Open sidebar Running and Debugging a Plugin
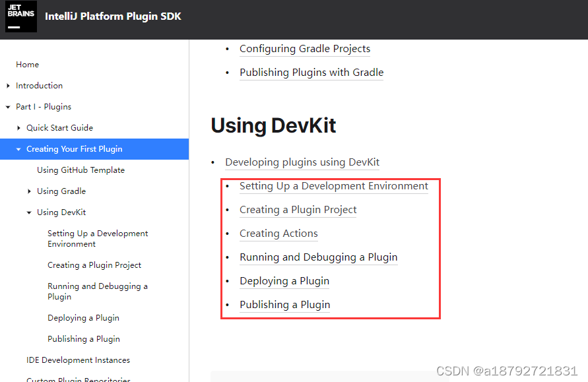Viewport: 588px width, 382px height. click(x=98, y=291)
